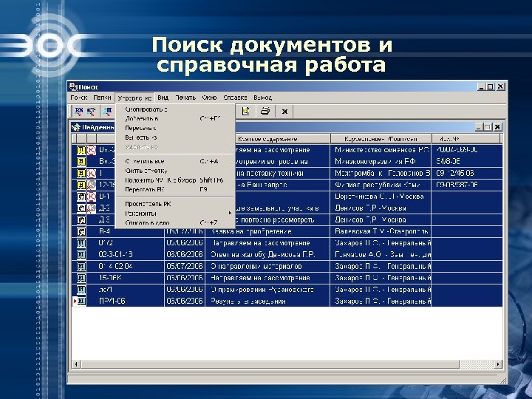Click the left horizontal scrollbar arrow
Screen dimensions: 532x399
coord(76,364)
